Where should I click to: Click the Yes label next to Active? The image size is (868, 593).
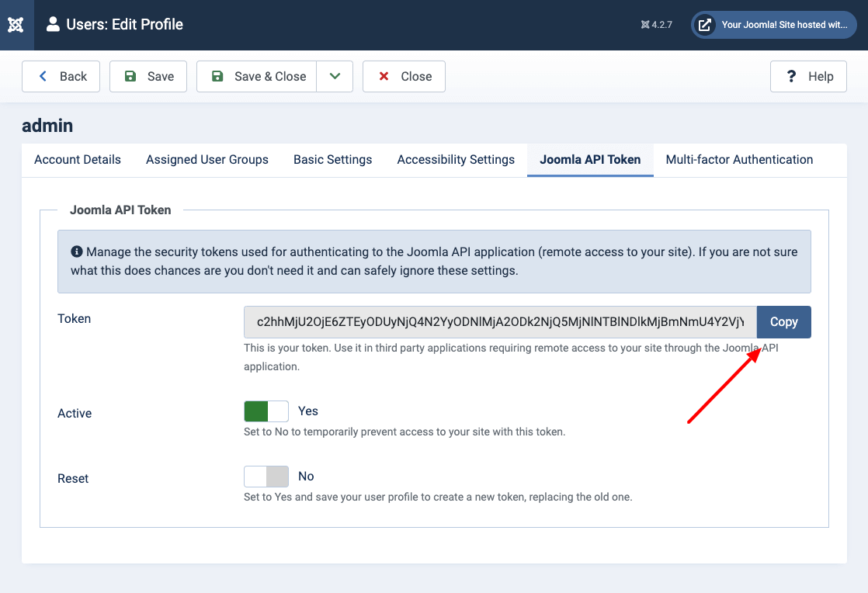307,411
